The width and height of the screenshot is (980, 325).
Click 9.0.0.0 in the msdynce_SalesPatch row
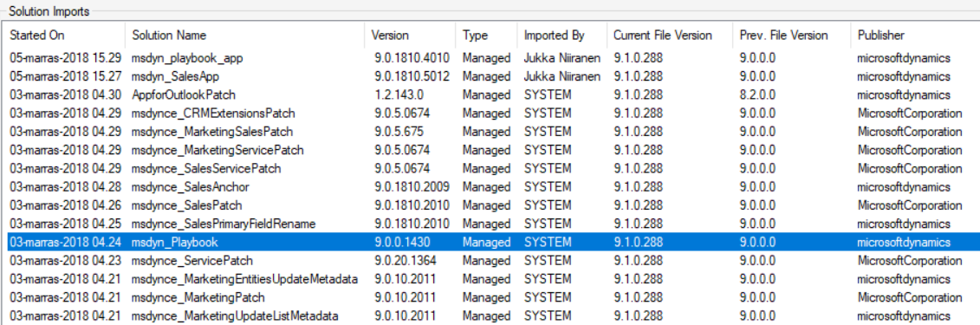coord(757,205)
